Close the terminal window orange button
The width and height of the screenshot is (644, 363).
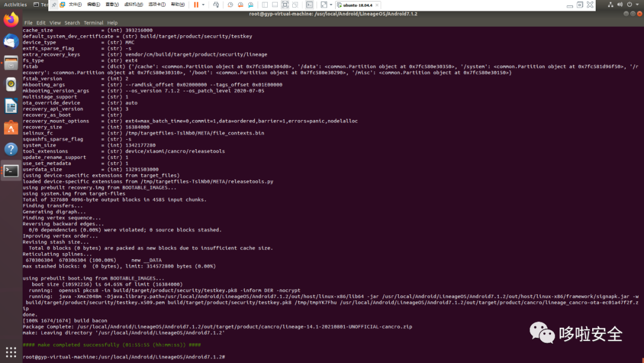[639, 14]
